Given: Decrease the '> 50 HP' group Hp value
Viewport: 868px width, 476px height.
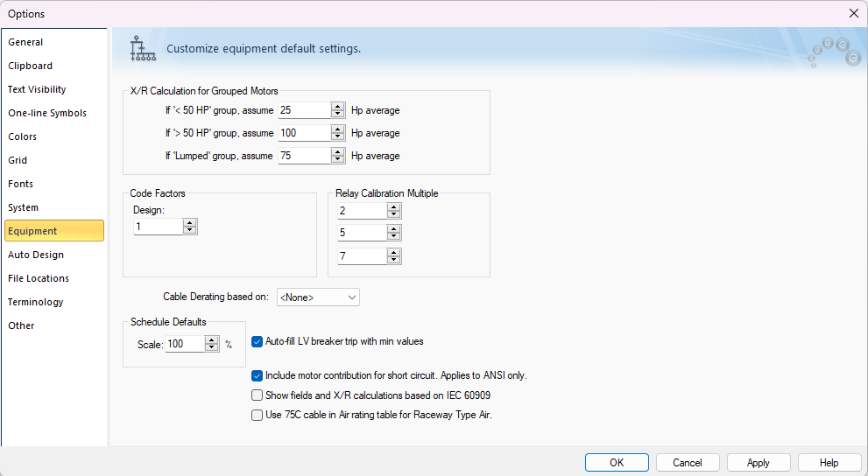Looking at the screenshot, I should click(338, 137).
